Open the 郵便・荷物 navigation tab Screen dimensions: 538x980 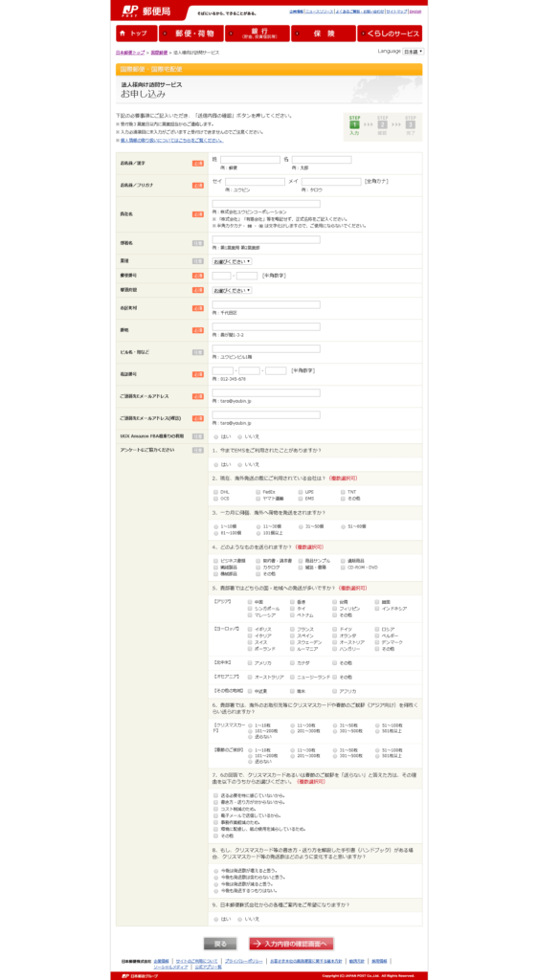coord(191,33)
